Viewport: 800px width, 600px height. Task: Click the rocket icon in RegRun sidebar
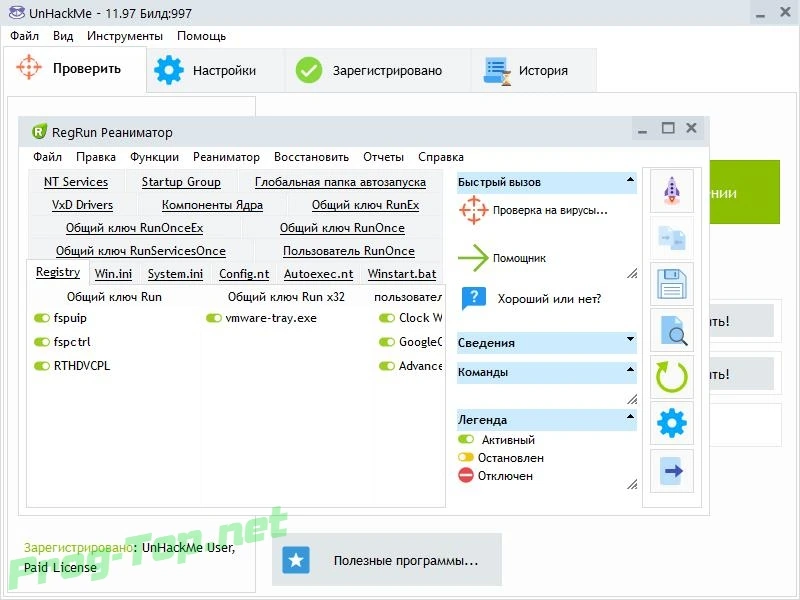(x=671, y=191)
